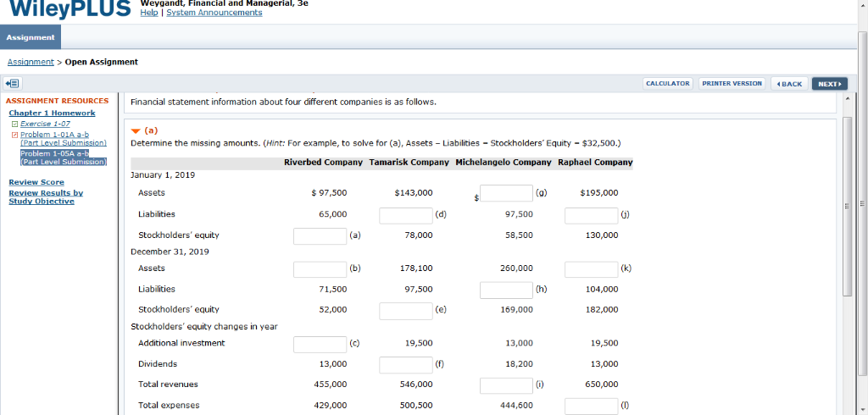Screen dimensions: 868x415
Task: Collapse part (a) orange triangle
Action: click(x=136, y=131)
